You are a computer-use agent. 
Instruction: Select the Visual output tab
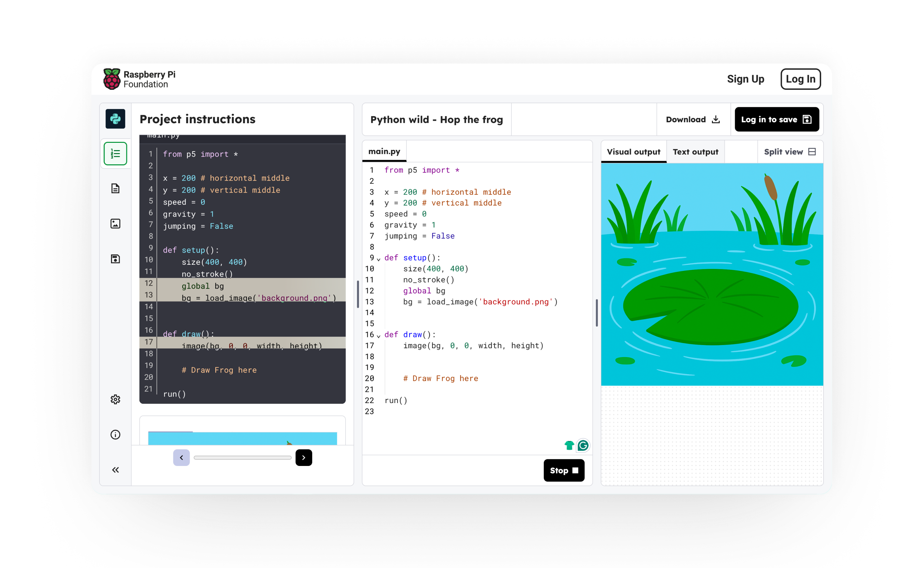[x=633, y=152]
